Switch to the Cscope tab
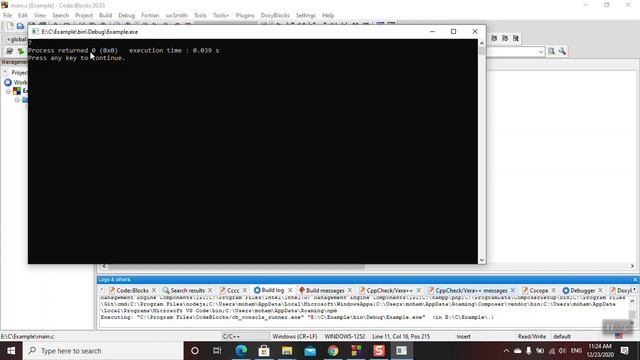 pyautogui.click(x=539, y=291)
